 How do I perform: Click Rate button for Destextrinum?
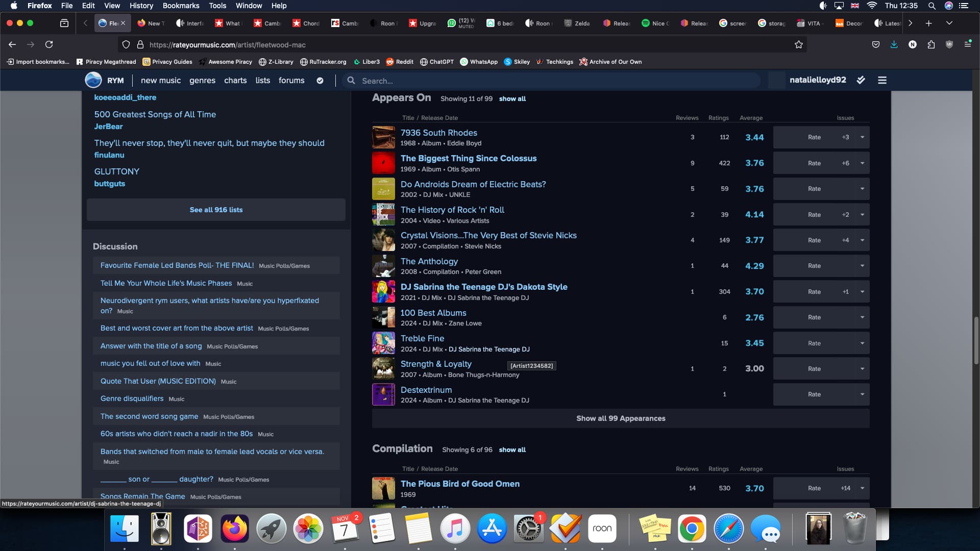[x=814, y=394]
